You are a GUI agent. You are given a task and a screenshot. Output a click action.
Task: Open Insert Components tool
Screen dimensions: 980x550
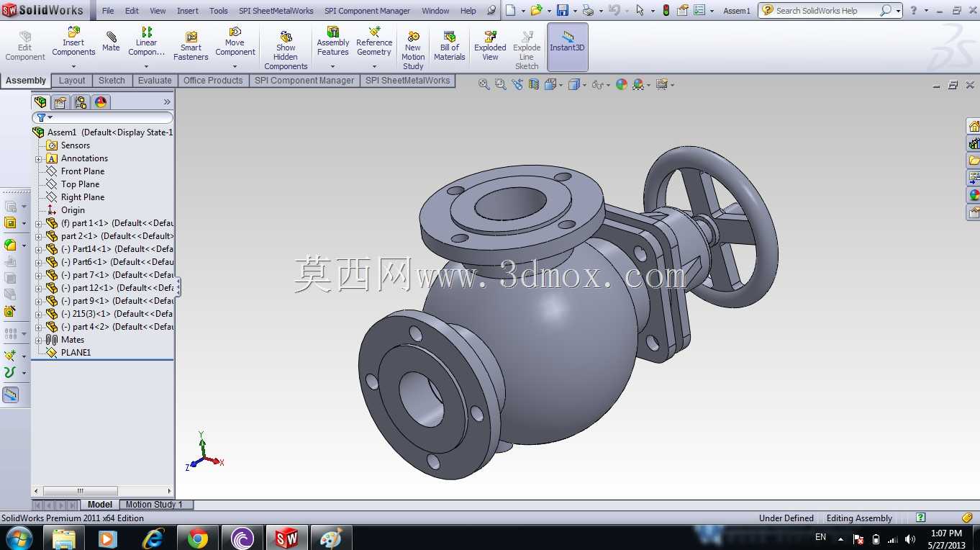[73, 42]
